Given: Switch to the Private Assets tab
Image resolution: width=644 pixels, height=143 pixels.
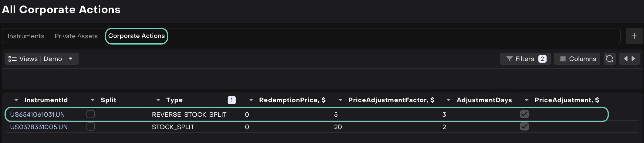Looking at the screenshot, I should click(76, 36).
